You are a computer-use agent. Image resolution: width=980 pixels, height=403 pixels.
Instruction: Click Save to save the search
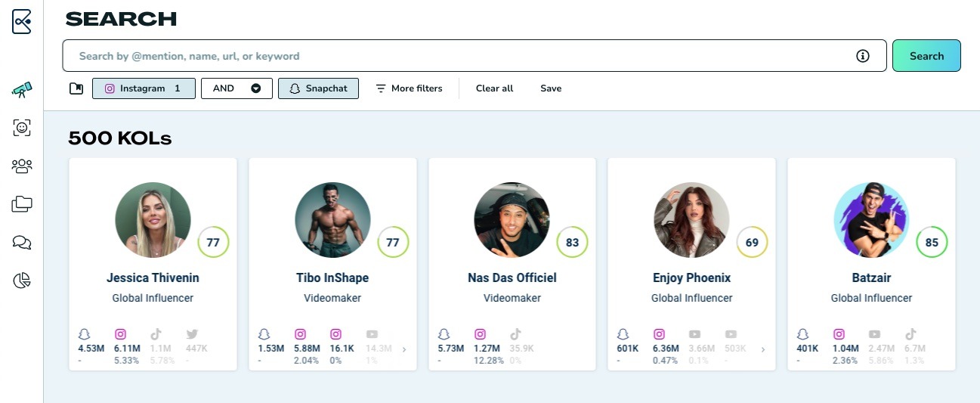[551, 88]
